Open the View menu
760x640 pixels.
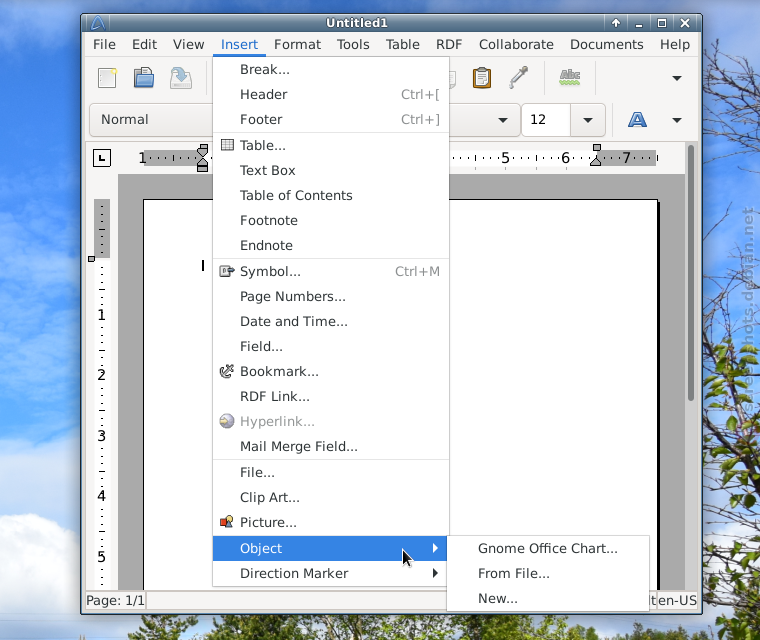click(189, 45)
